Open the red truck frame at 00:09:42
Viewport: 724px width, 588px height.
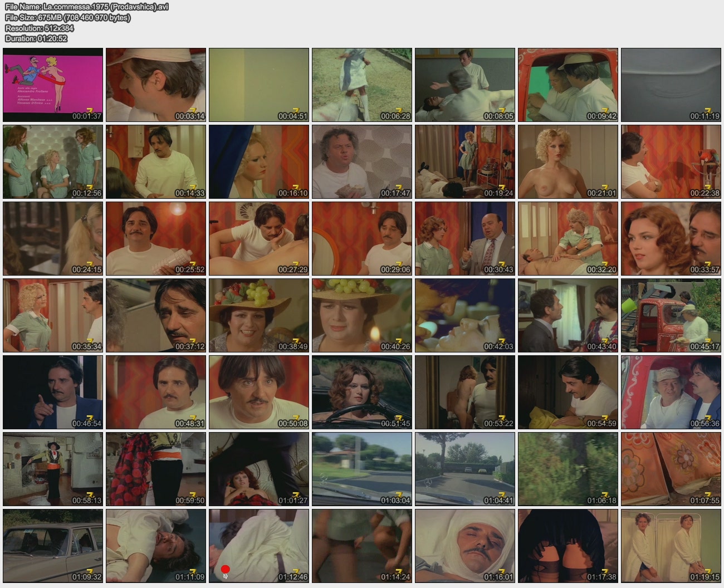(568, 85)
